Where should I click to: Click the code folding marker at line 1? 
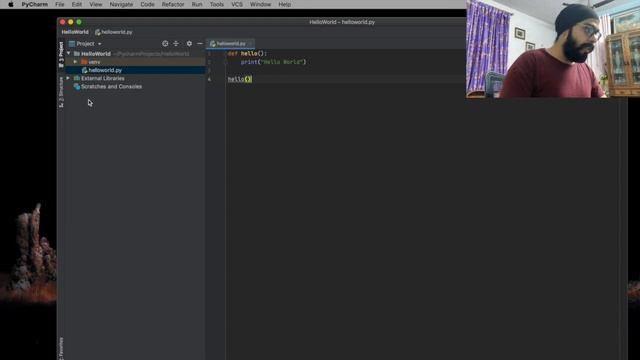coord(225,53)
